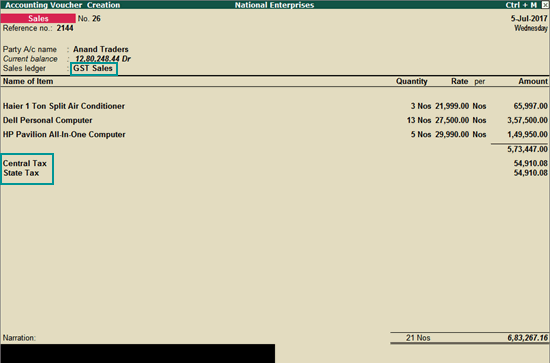Close the voucher screen using X icon
The height and width of the screenshot is (363, 550).
pos(545,5)
